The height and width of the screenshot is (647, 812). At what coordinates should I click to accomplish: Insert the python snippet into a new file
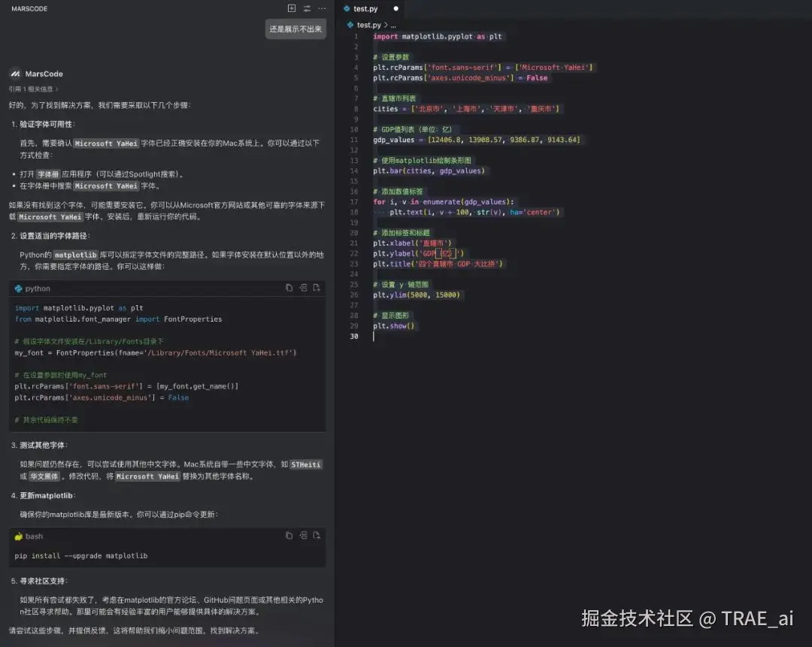click(317, 288)
